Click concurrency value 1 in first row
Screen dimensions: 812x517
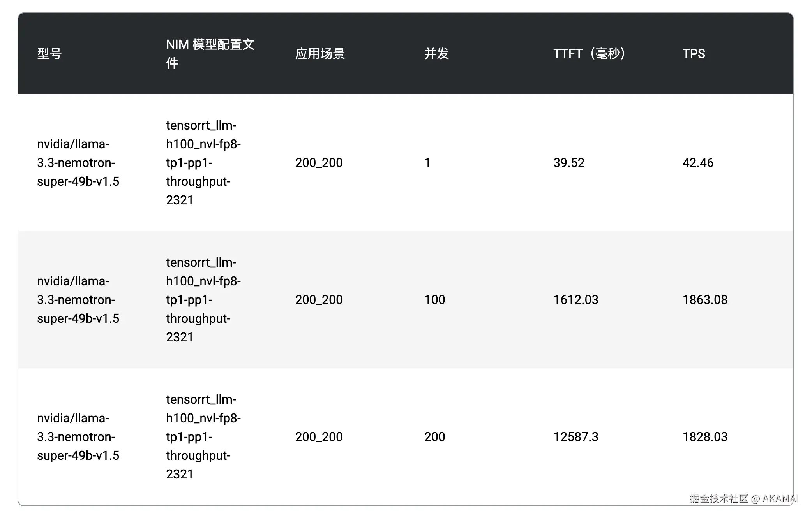427,163
